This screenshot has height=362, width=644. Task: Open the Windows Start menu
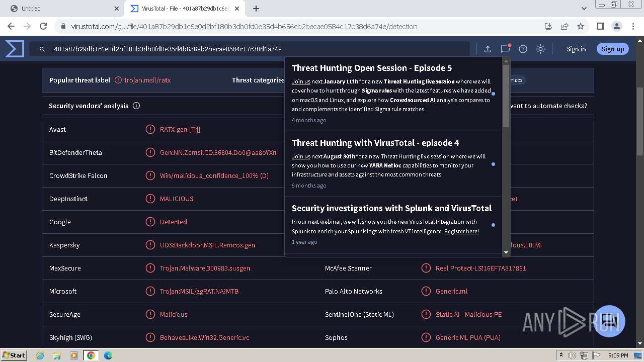pyautogui.click(x=14, y=355)
